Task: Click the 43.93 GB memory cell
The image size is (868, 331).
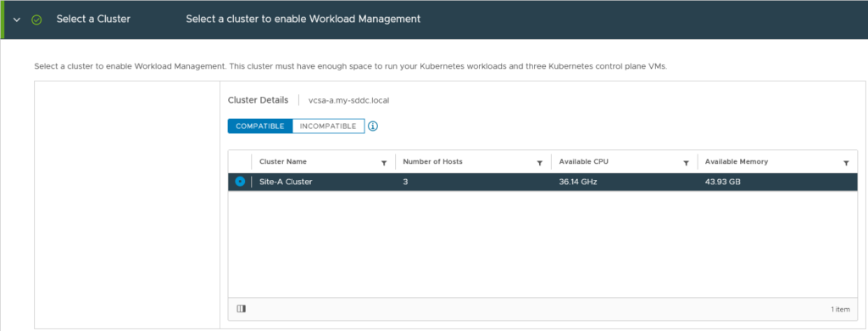Action: tap(723, 182)
